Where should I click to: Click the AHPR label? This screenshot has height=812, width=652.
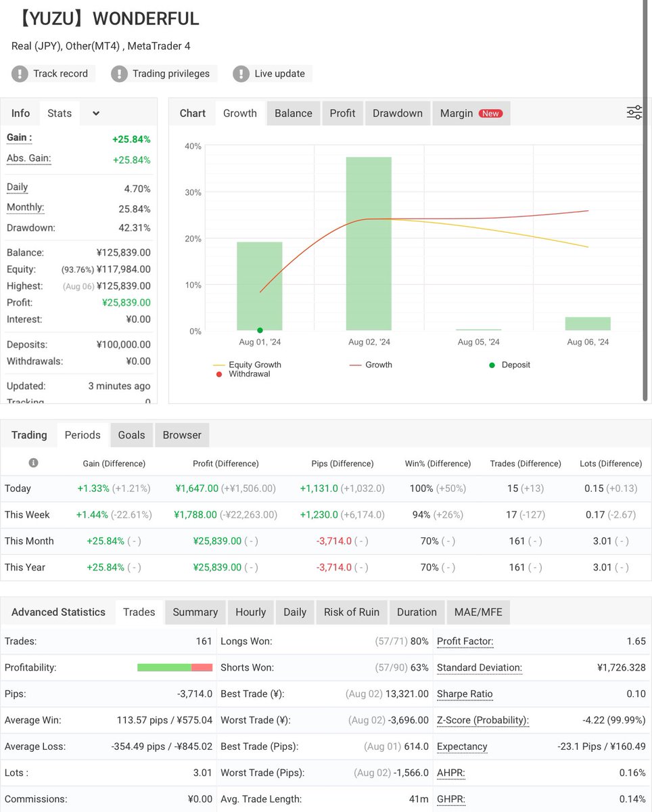[x=451, y=773]
